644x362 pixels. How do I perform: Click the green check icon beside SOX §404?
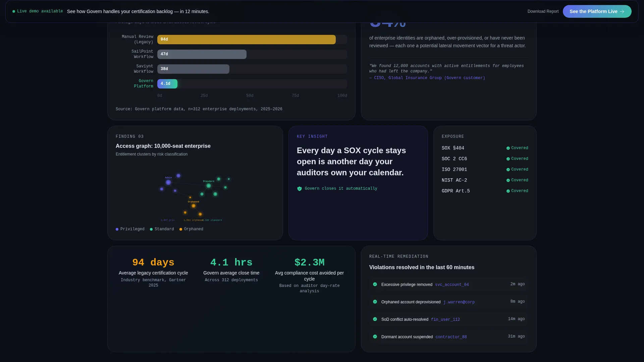(x=508, y=148)
